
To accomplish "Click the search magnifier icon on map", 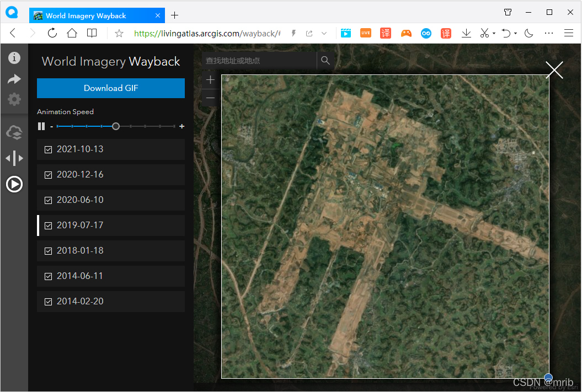I will pos(325,61).
